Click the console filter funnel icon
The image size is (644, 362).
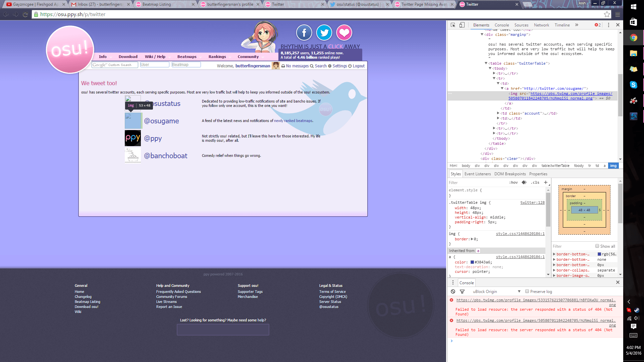coord(462,292)
